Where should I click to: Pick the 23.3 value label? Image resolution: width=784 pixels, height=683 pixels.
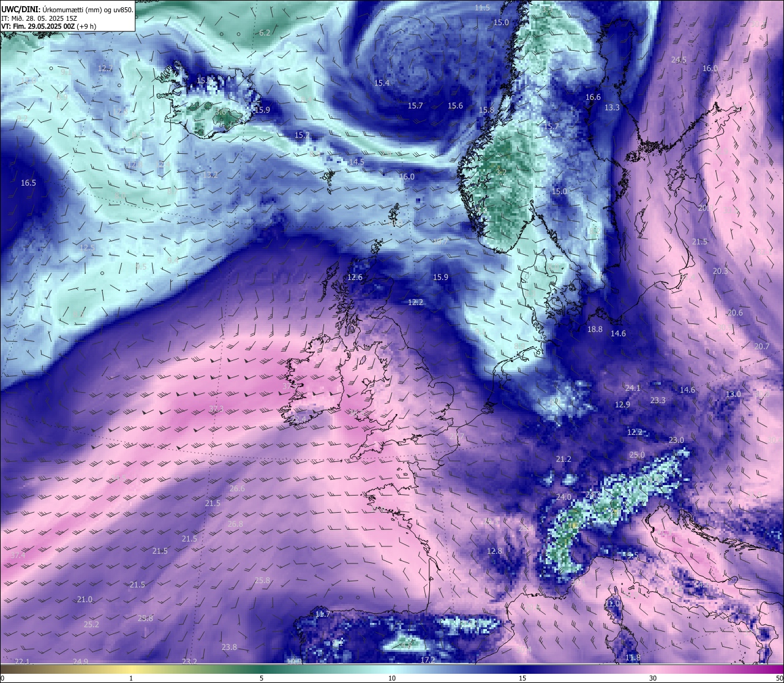(658, 400)
